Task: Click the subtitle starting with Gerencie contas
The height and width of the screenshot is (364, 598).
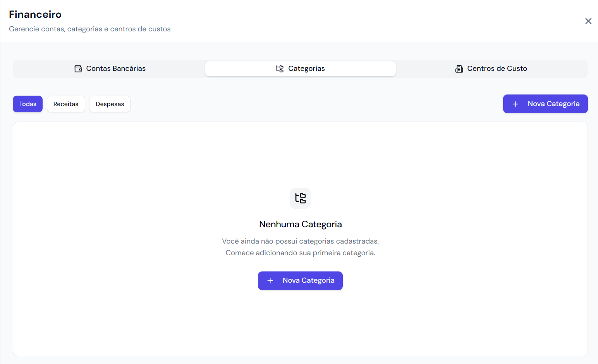Action: coord(90,29)
